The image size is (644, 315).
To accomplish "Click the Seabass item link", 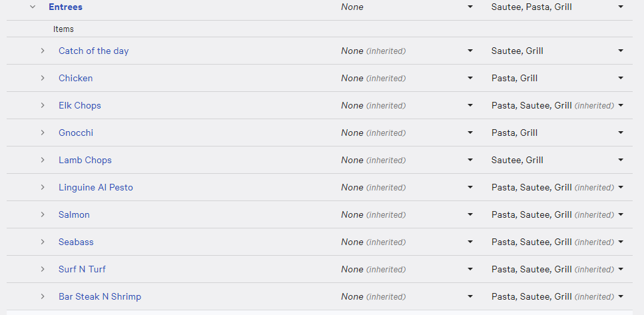I will pos(76,242).
